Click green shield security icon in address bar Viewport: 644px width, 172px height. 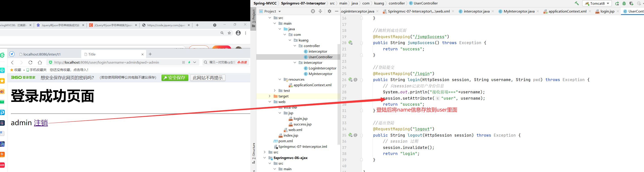coord(51,62)
